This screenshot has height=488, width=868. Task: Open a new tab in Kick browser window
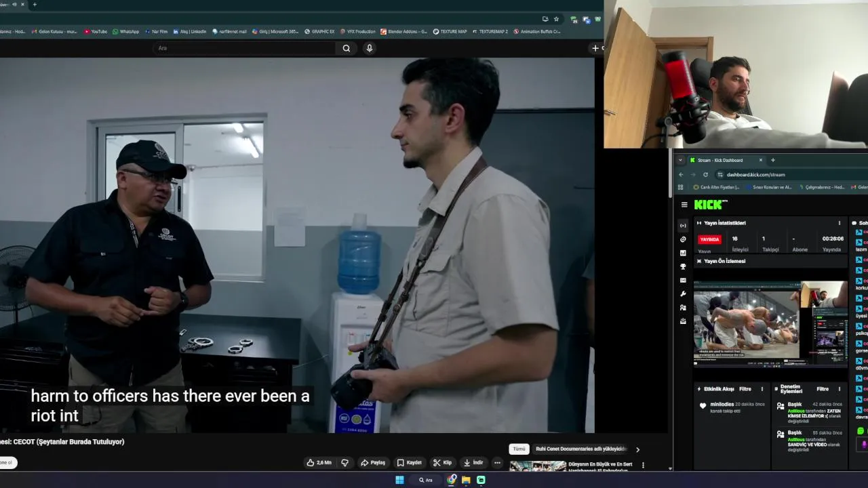[x=772, y=160]
